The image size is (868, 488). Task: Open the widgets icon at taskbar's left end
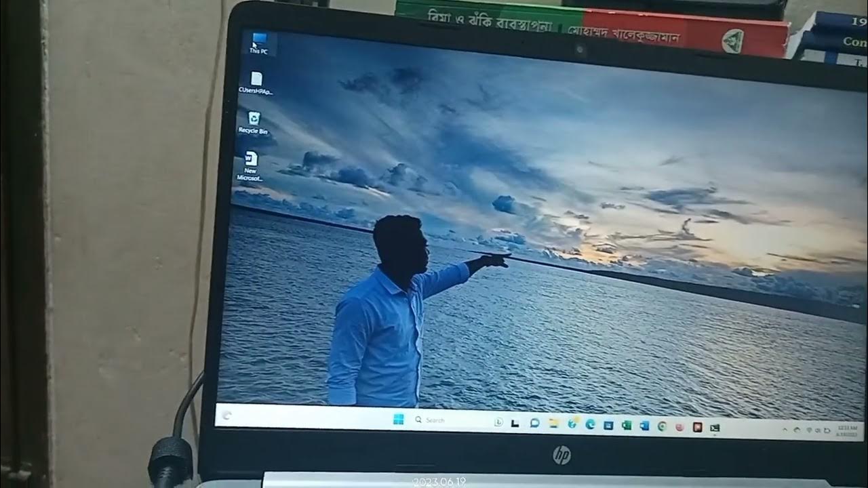click(226, 415)
